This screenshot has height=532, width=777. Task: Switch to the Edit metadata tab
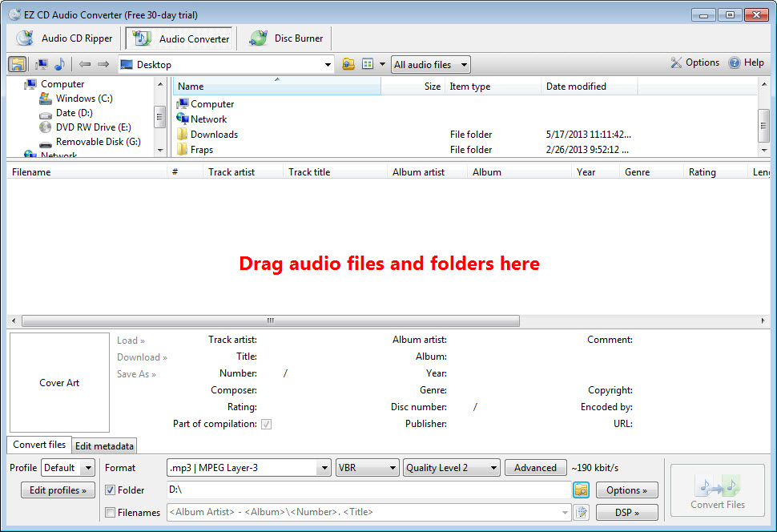tap(105, 445)
